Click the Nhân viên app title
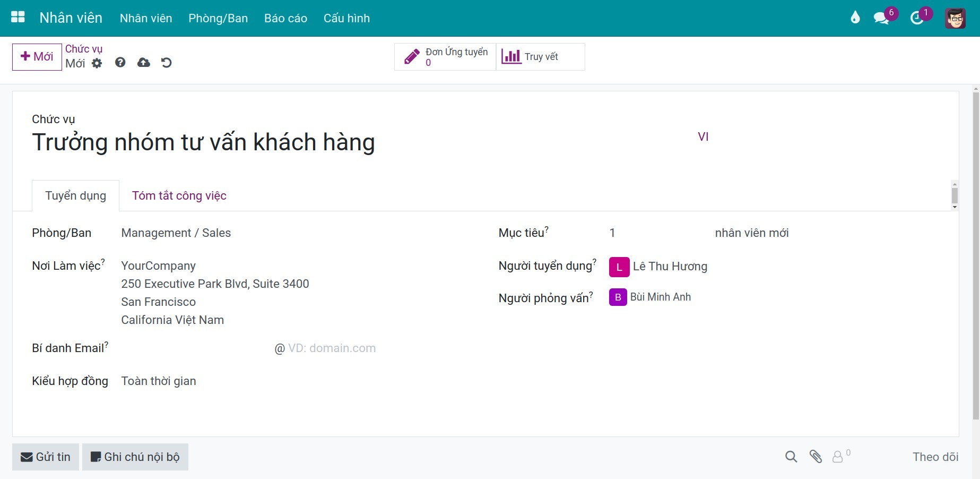Viewport: 980px width, 479px height. (71, 18)
